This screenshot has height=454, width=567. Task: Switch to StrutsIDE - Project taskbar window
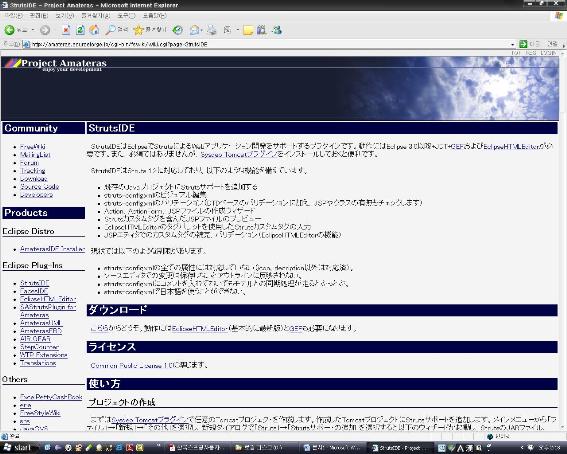(x=400, y=448)
